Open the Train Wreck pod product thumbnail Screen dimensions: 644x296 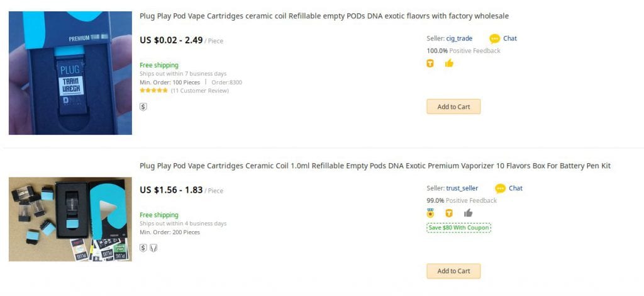pyautogui.click(x=70, y=72)
